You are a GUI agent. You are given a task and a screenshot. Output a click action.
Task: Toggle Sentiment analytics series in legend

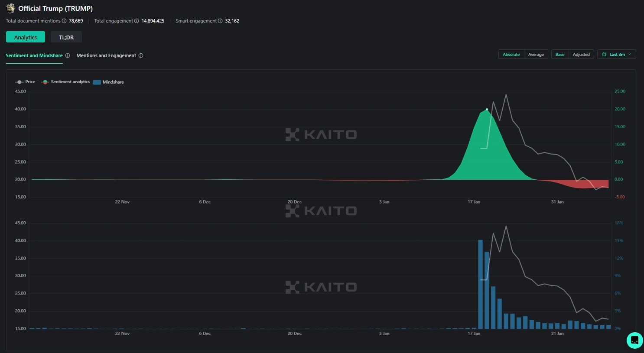[x=66, y=82]
